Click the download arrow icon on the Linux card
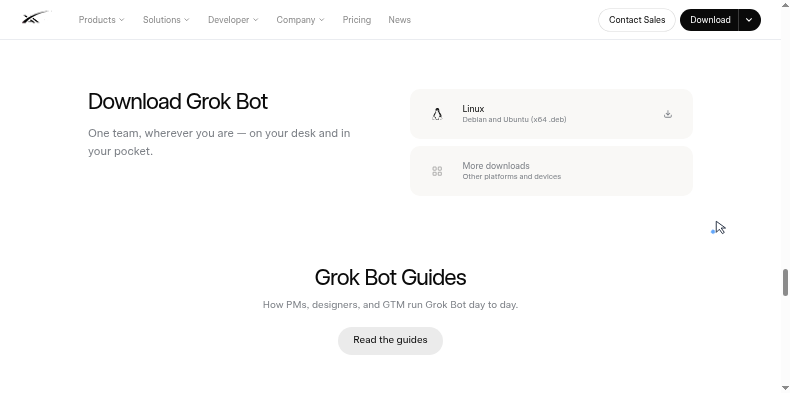This screenshot has width=790, height=393. click(668, 114)
